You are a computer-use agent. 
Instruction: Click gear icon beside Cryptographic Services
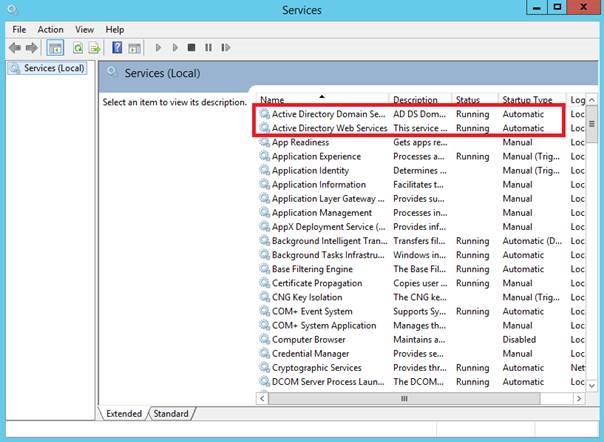[x=264, y=367]
